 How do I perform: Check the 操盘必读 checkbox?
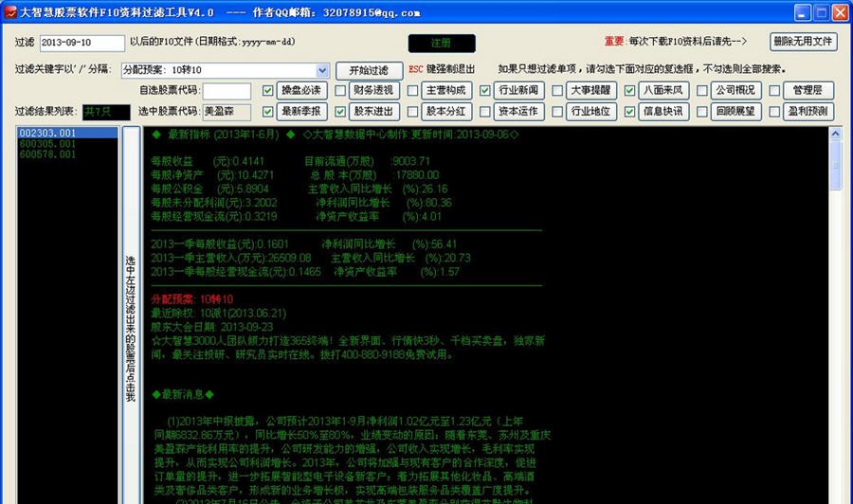[x=267, y=90]
